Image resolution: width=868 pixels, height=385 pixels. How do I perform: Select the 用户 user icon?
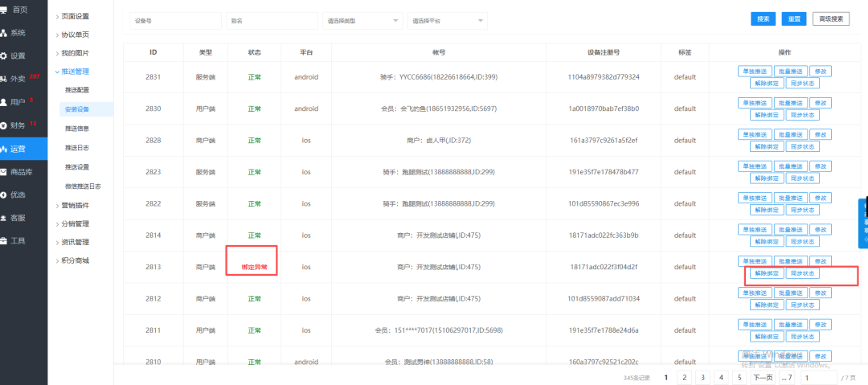[x=4, y=102]
